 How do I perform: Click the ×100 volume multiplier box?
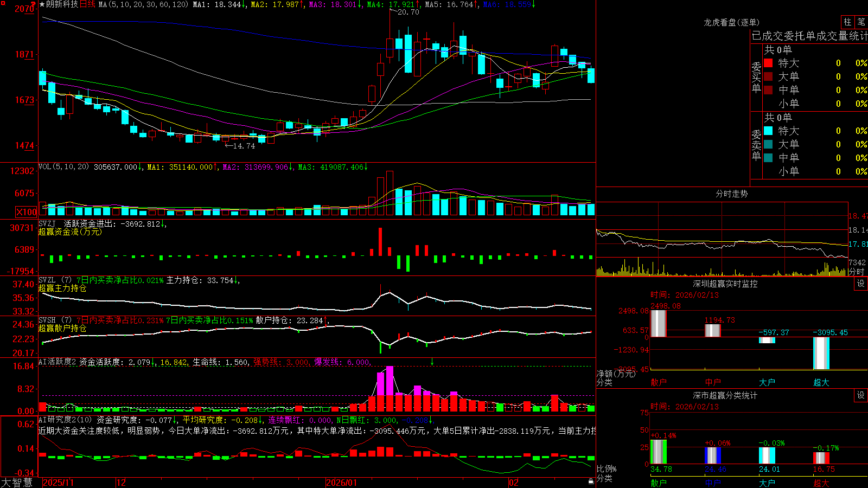click(27, 212)
